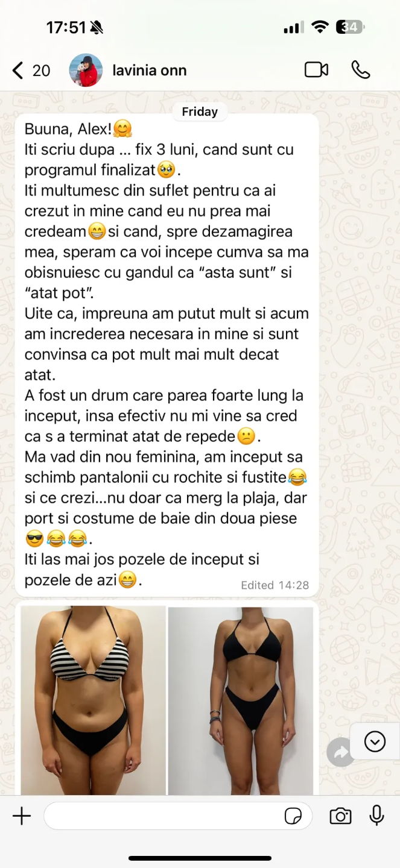Open the sticker picker in message field

pyautogui.click(x=293, y=817)
